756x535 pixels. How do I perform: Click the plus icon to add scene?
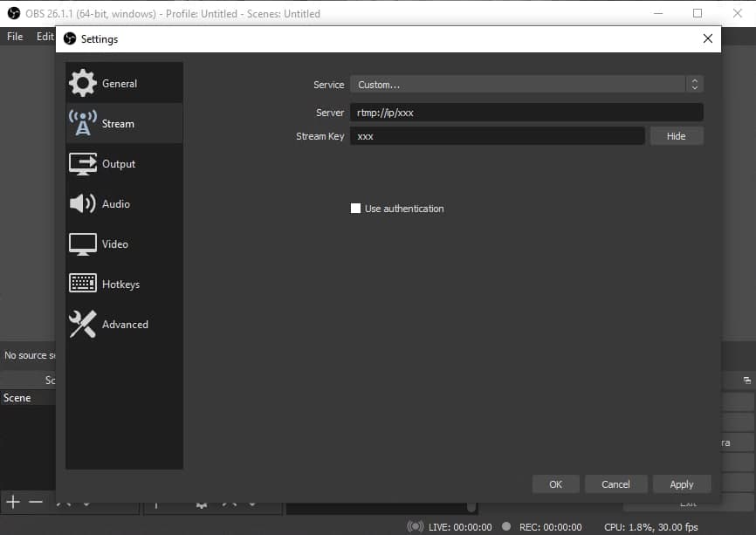[x=13, y=502]
